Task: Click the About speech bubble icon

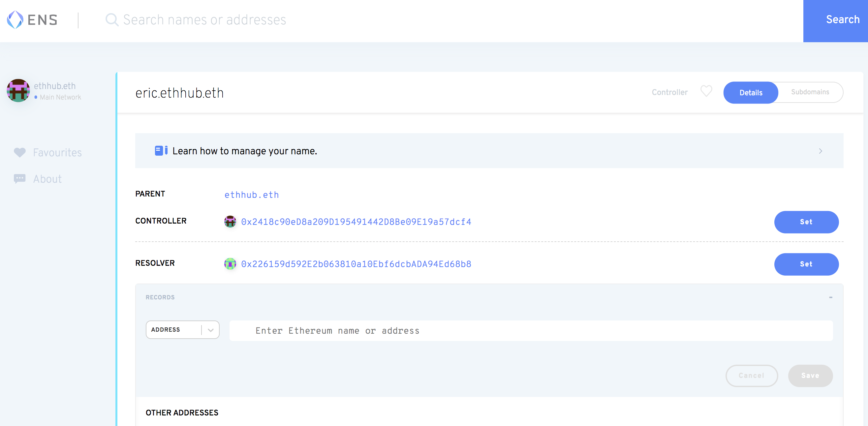Action: [x=19, y=178]
